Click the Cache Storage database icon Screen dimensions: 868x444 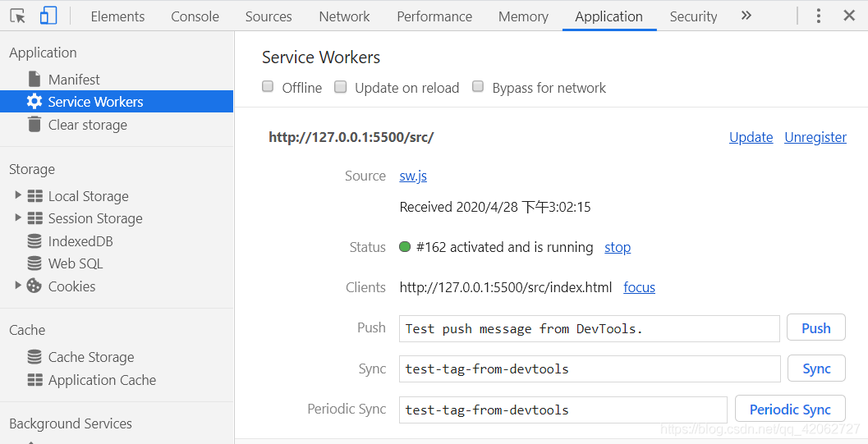34,357
